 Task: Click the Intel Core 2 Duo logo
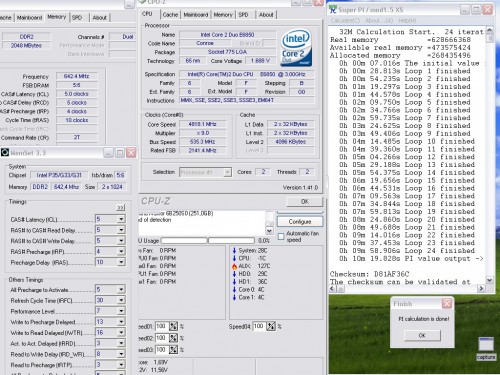pos(296,48)
